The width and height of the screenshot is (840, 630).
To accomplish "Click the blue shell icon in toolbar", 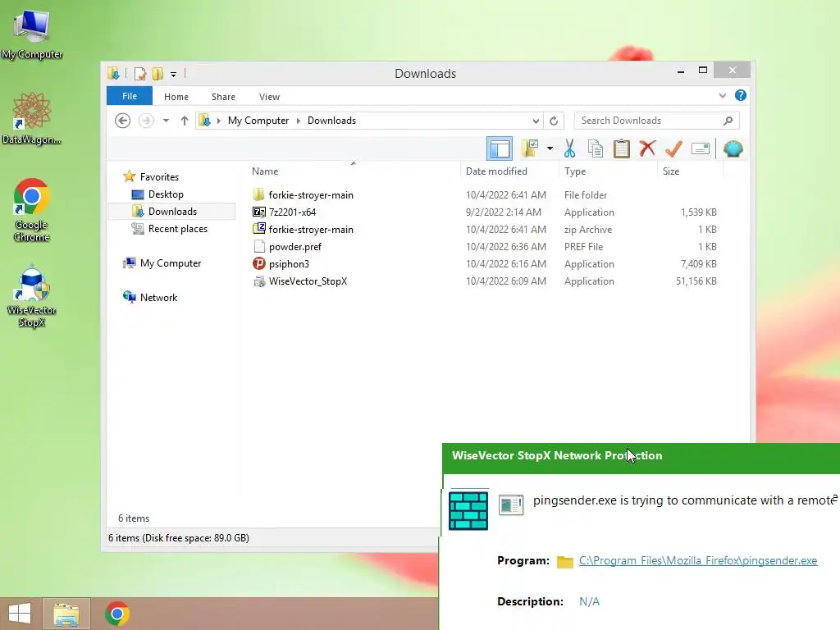I will pyautogui.click(x=733, y=148).
